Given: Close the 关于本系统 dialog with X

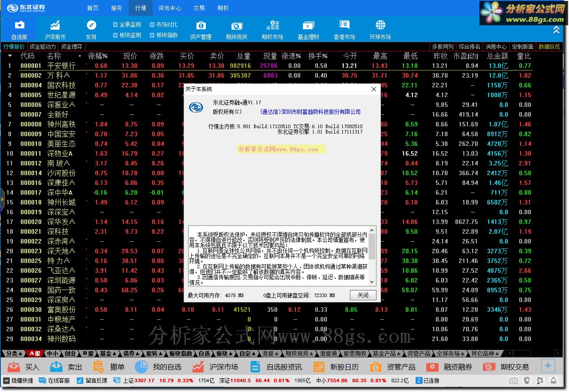Looking at the screenshot, I should pos(373,89).
